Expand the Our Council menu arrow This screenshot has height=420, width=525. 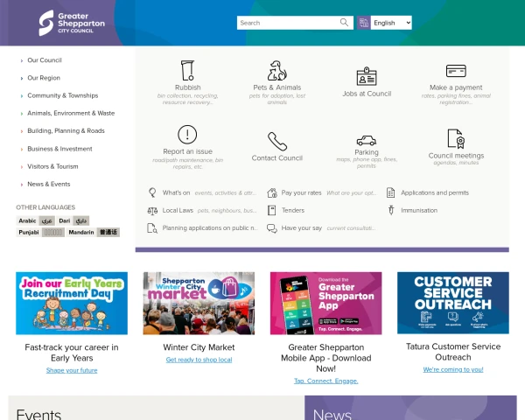tap(22, 60)
